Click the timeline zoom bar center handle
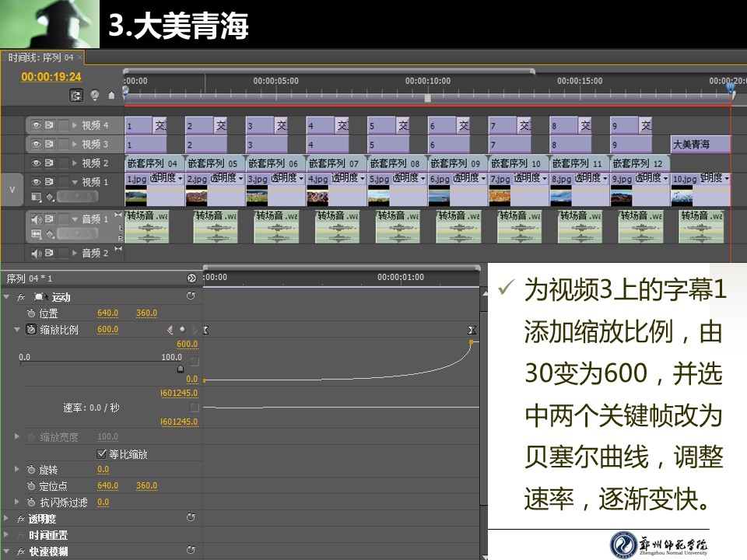This screenshot has width=747, height=560. tap(427, 98)
